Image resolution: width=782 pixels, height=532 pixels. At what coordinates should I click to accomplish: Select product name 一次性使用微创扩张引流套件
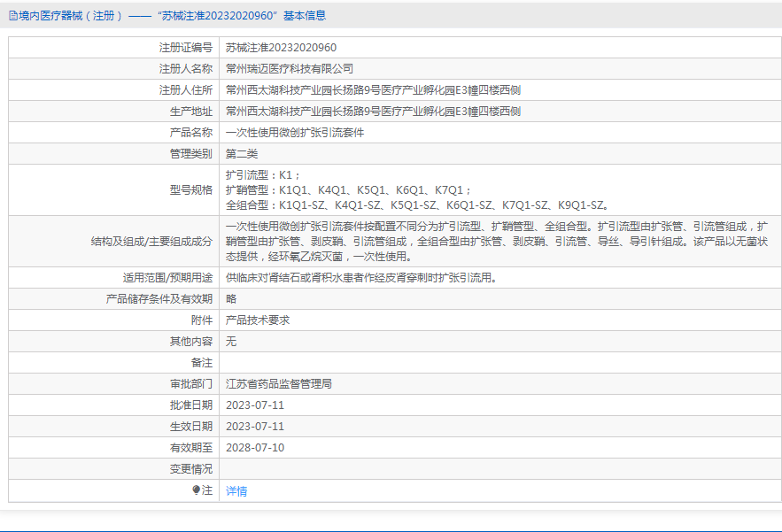(x=295, y=133)
